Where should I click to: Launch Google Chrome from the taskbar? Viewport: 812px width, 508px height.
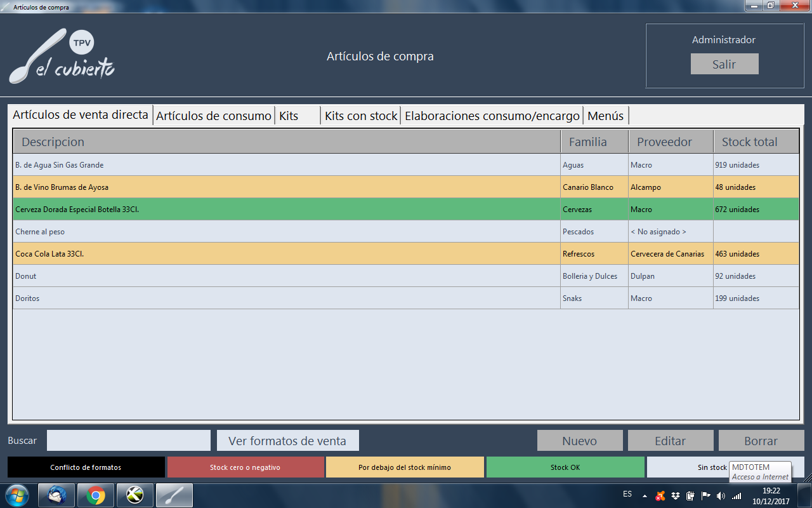pyautogui.click(x=96, y=495)
